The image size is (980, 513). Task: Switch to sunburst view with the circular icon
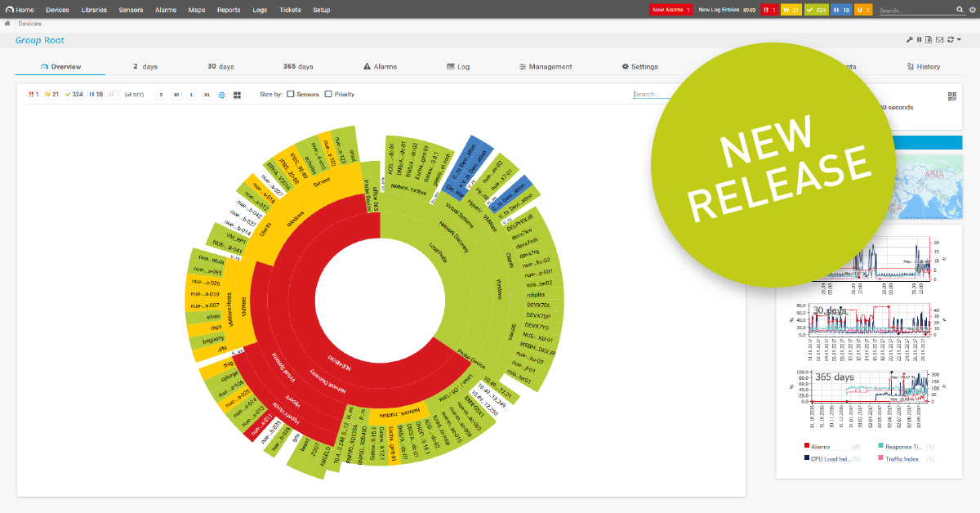[221, 94]
